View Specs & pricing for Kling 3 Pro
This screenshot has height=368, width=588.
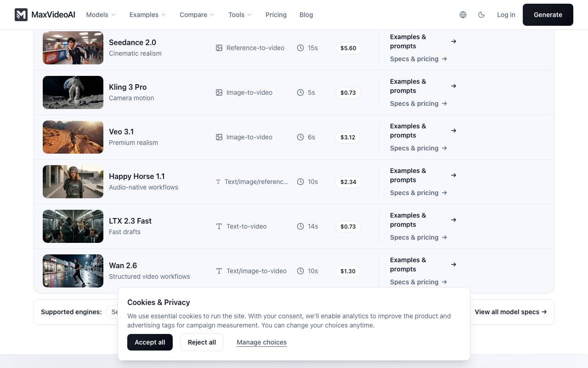418,103
